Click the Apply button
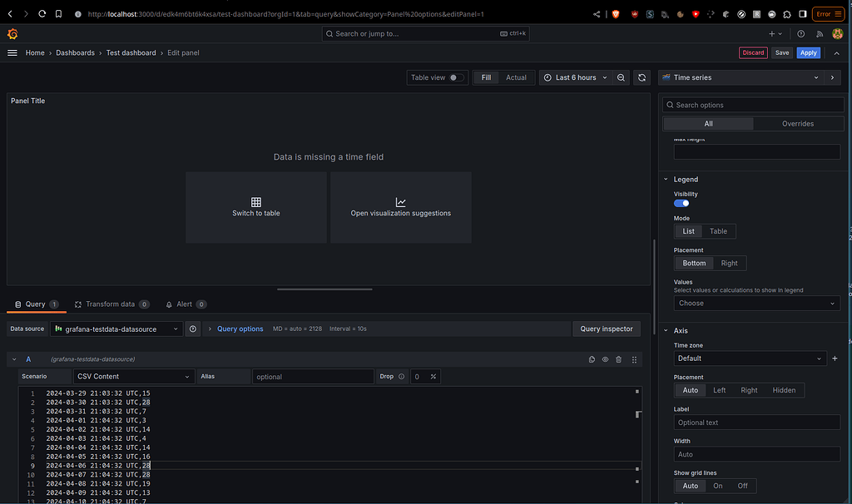The width and height of the screenshot is (852, 504). point(808,52)
